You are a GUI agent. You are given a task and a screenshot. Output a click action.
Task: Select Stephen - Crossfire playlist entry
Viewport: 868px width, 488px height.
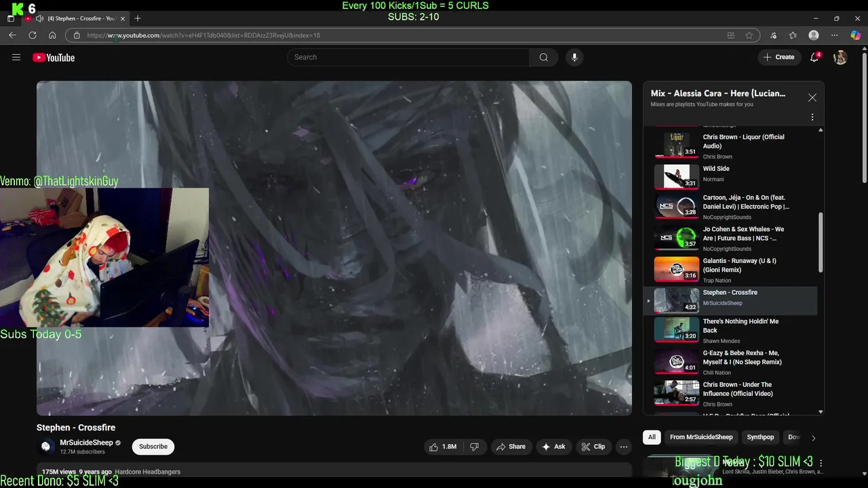pos(731,301)
